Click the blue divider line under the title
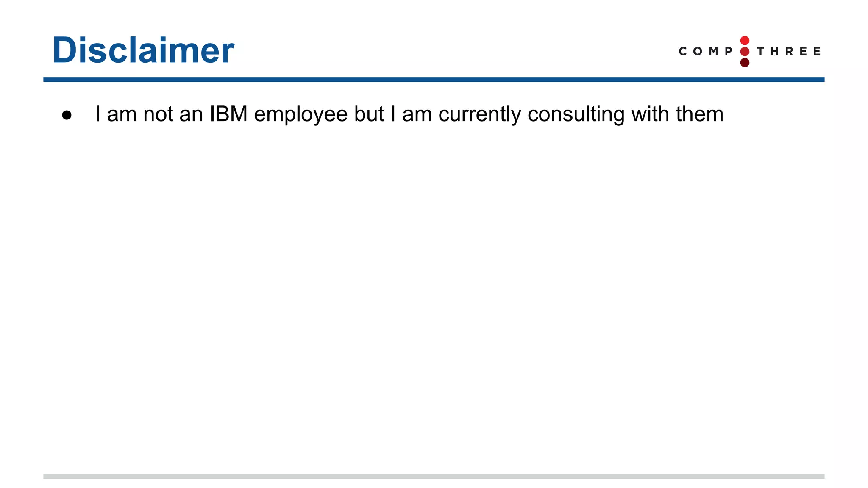Screen dimensions: 868x488 coord(434,80)
